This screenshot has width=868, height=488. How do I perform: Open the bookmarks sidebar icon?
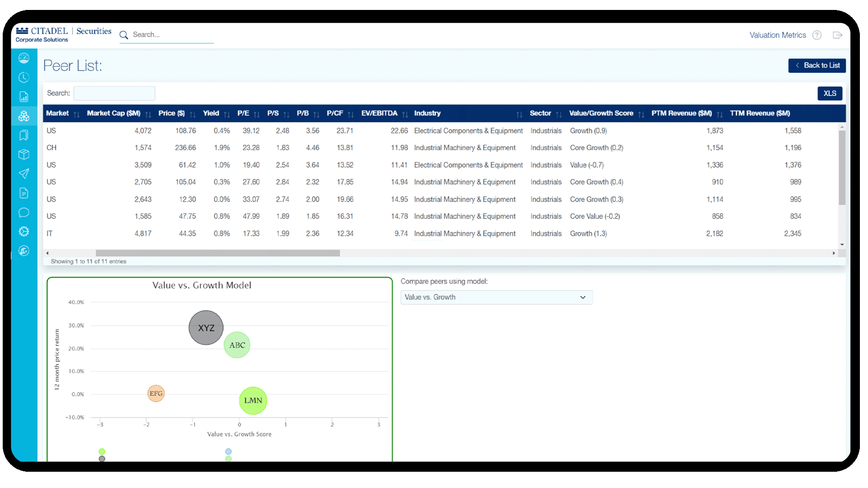24,135
